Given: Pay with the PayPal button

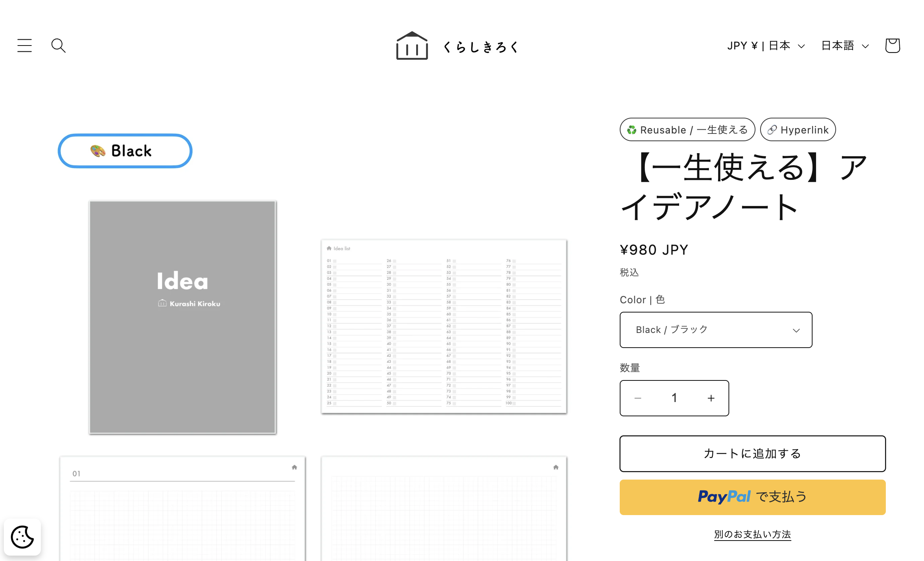Looking at the screenshot, I should 752,497.
